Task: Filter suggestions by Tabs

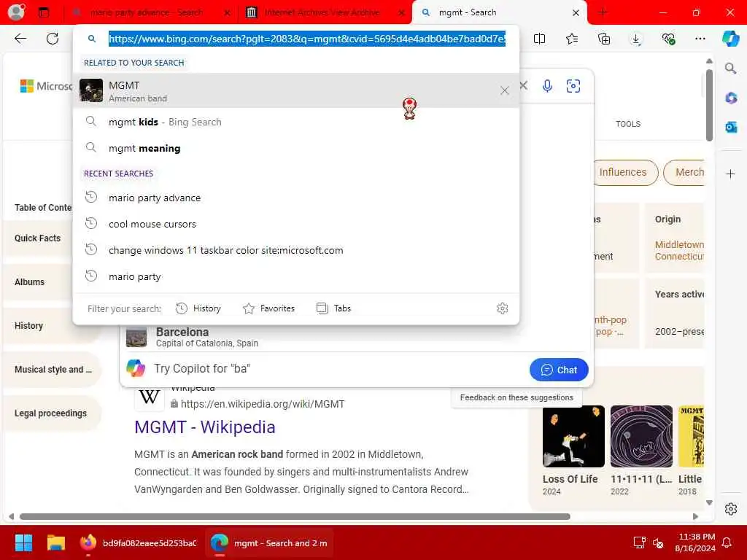Action: tap(333, 308)
